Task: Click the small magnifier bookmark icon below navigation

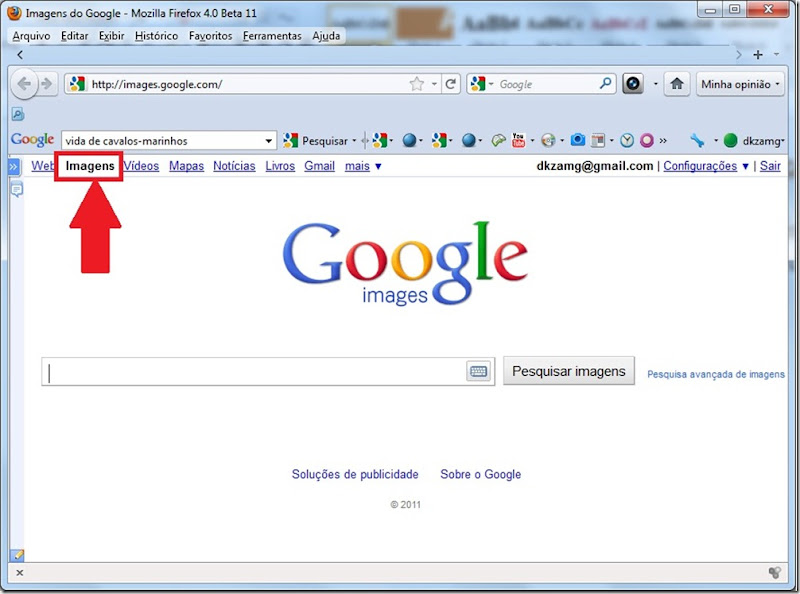Action: pos(18,114)
